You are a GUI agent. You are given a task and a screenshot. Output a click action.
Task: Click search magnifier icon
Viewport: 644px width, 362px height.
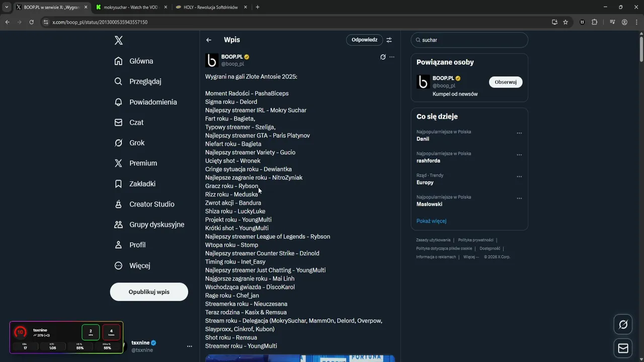coord(417,40)
